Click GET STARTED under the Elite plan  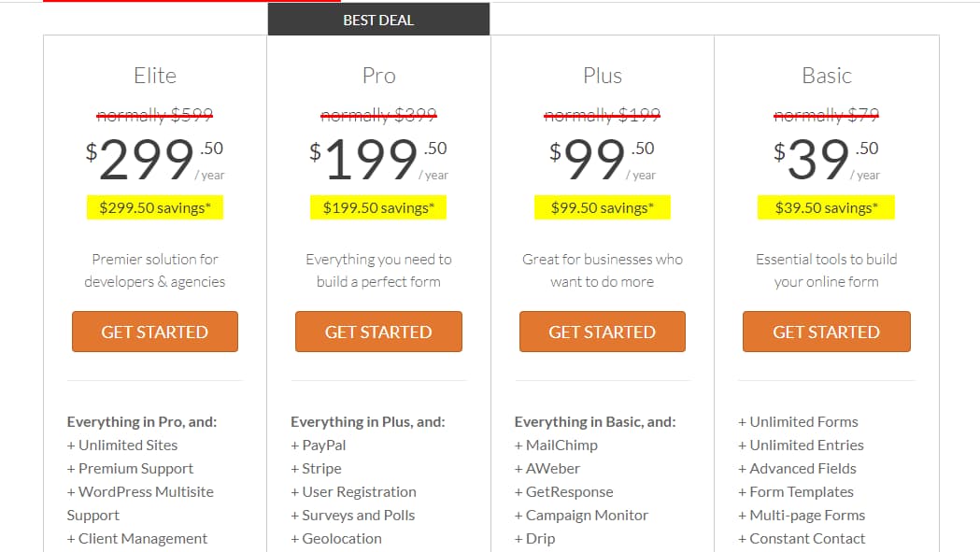154,332
